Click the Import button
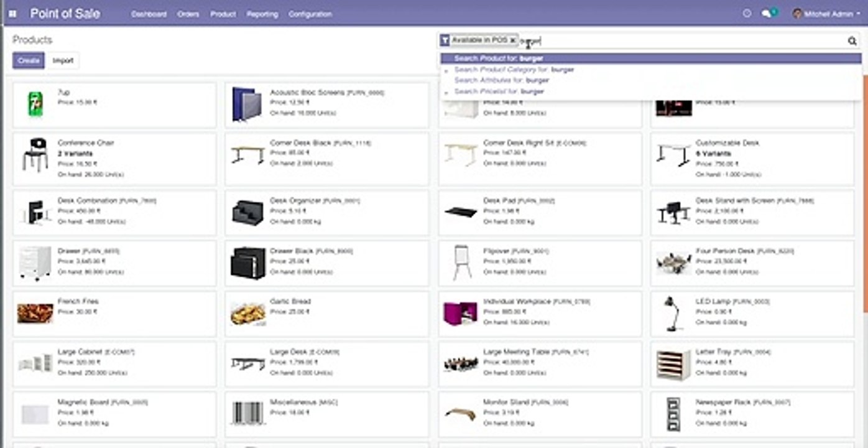868x448 pixels. click(x=63, y=60)
